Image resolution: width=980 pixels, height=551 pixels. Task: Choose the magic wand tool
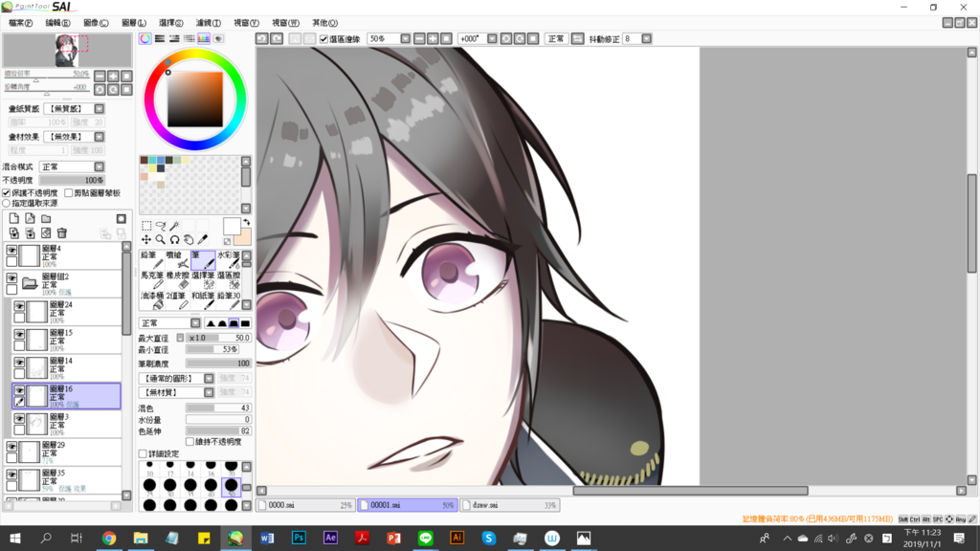click(174, 226)
